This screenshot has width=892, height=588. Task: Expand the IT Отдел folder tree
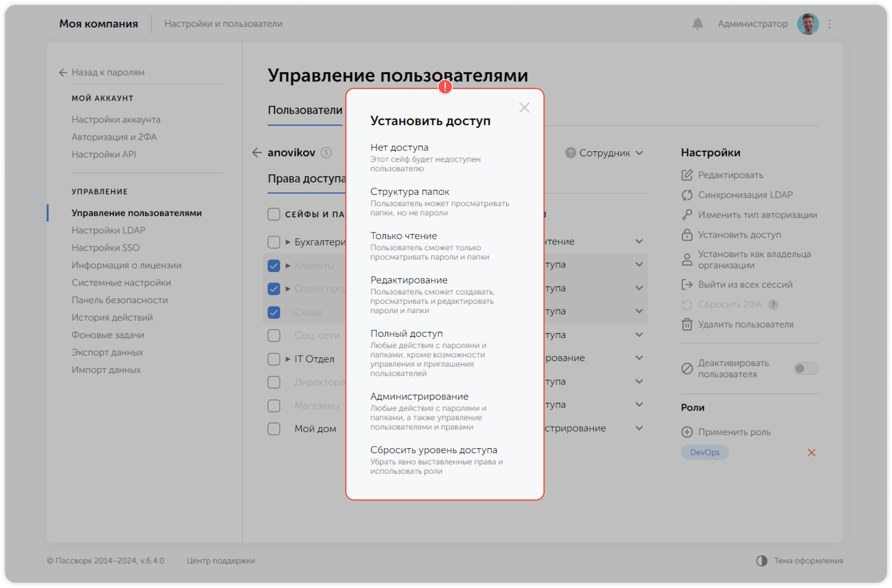click(287, 359)
